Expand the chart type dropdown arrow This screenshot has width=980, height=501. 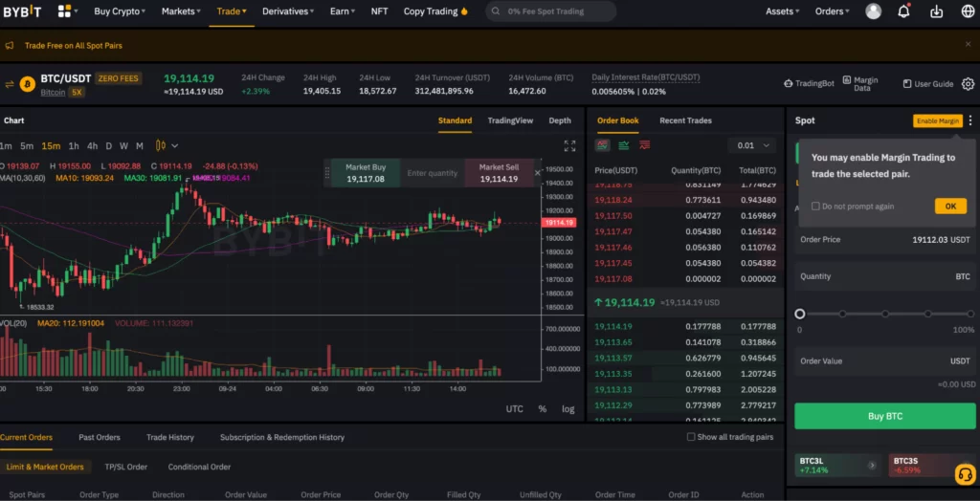(175, 145)
